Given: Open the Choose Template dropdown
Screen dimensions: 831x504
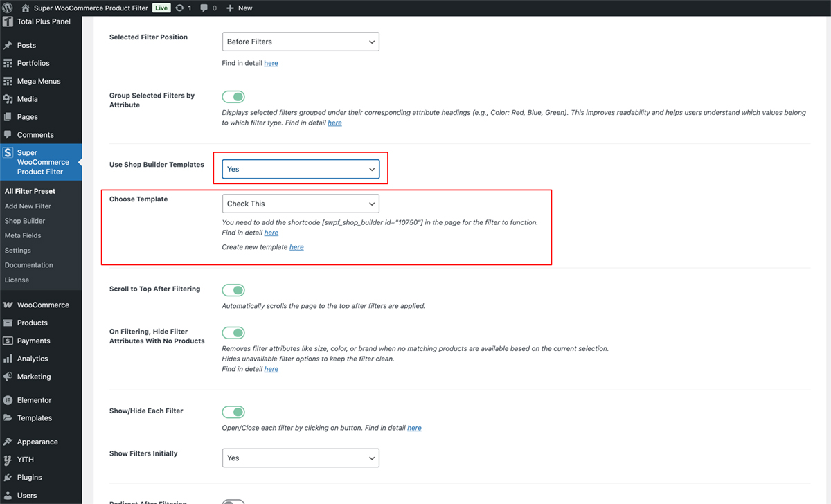Looking at the screenshot, I should [x=301, y=204].
